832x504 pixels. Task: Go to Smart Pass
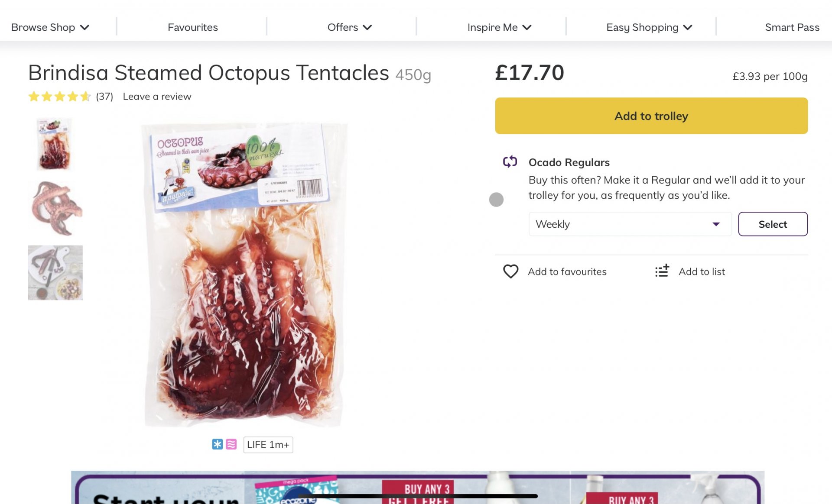click(x=792, y=27)
